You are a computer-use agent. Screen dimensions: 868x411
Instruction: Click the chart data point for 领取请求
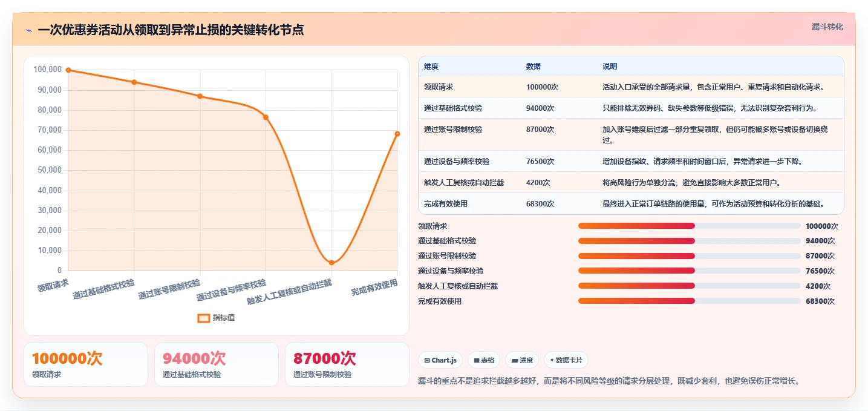point(68,70)
